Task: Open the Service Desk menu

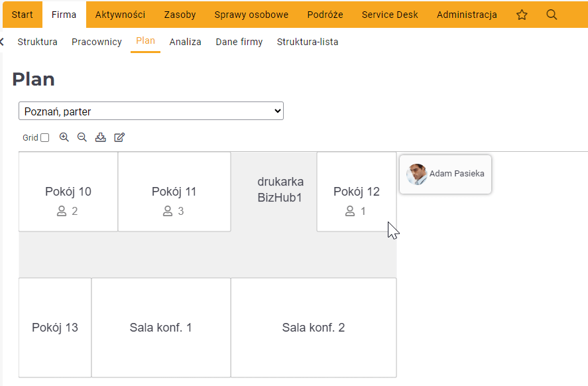Action: click(390, 15)
